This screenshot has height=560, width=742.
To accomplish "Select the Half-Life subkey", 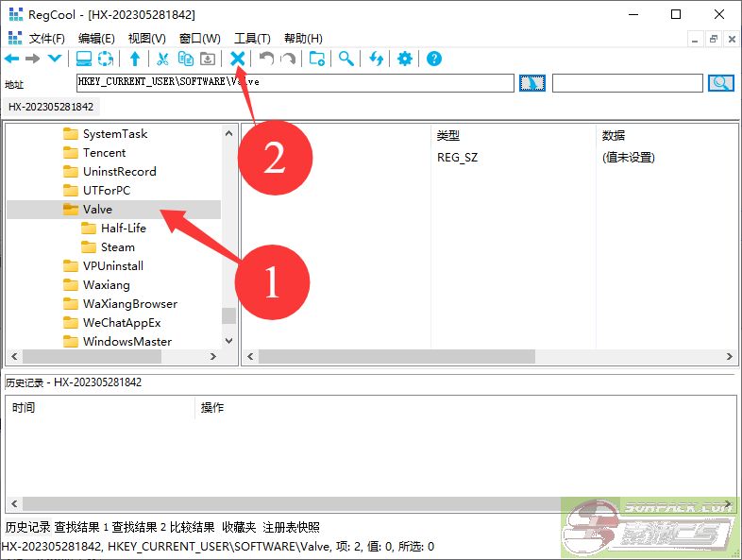I will (123, 229).
